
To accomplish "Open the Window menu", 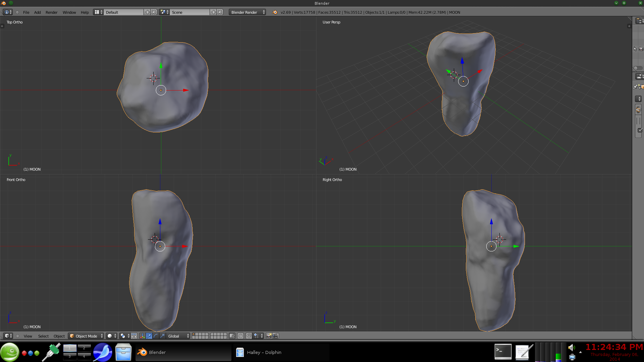I will point(69,12).
